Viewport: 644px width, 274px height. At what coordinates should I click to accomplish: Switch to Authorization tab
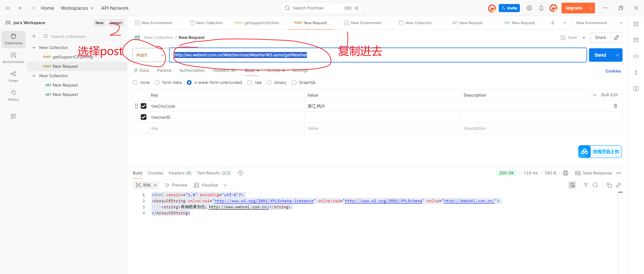(192, 70)
